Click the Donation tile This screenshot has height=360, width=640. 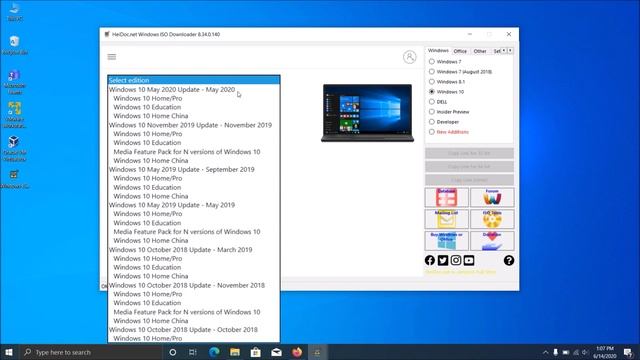[x=492, y=241]
